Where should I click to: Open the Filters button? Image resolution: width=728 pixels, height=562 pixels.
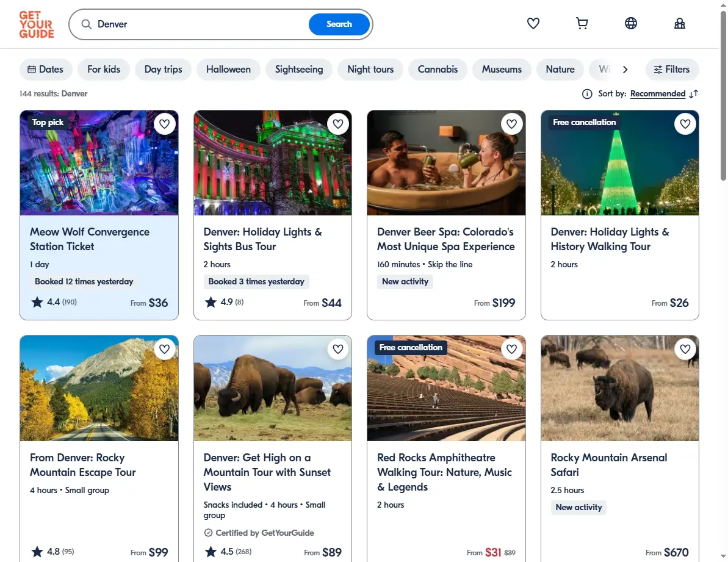coord(672,70)
